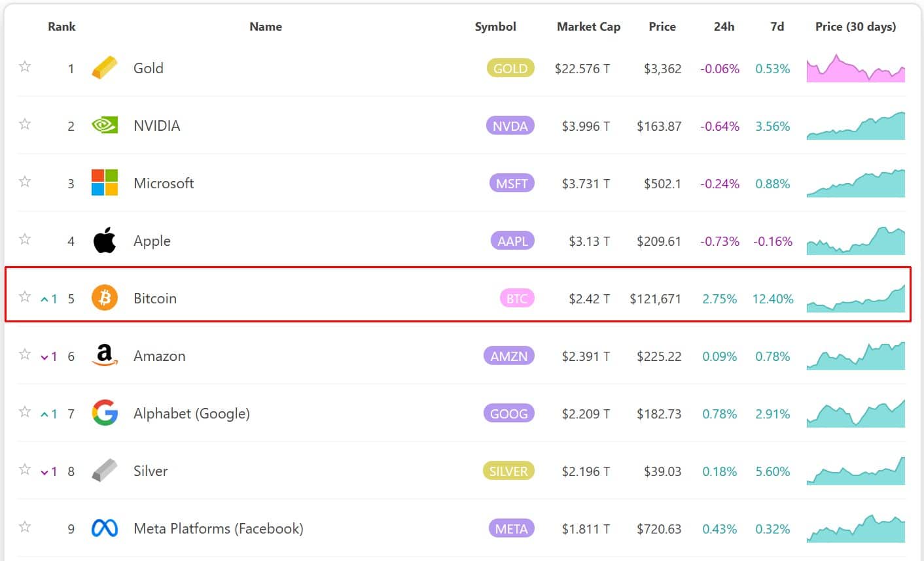The image size is (924, 561).
Task: Click the GOLD symbol badge
Action: pos(510,68)
